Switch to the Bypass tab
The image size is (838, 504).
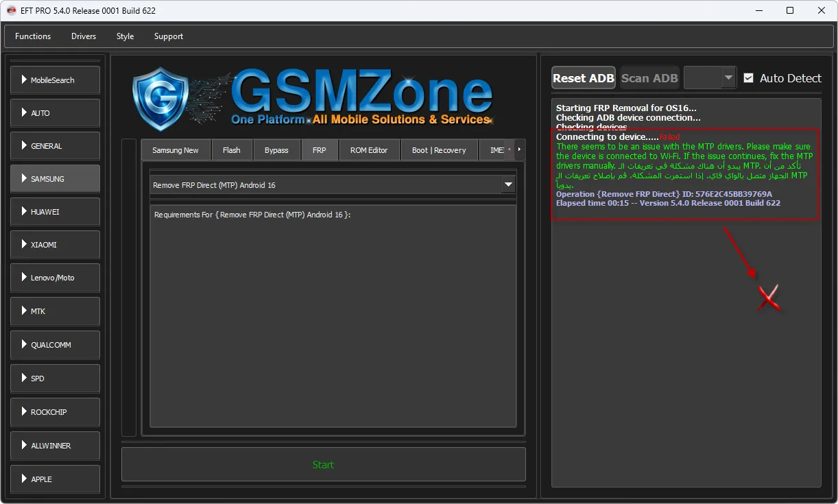point(276,150)
